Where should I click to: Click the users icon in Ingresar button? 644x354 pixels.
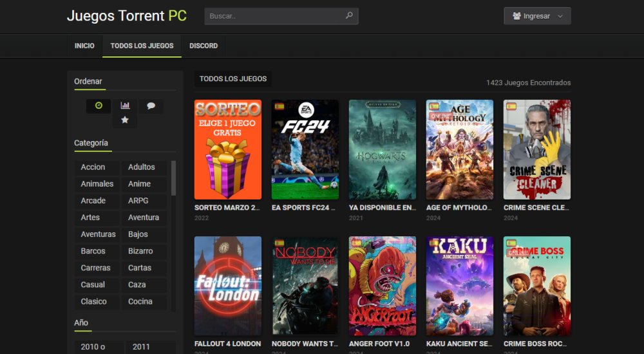(x=516, y=16)
